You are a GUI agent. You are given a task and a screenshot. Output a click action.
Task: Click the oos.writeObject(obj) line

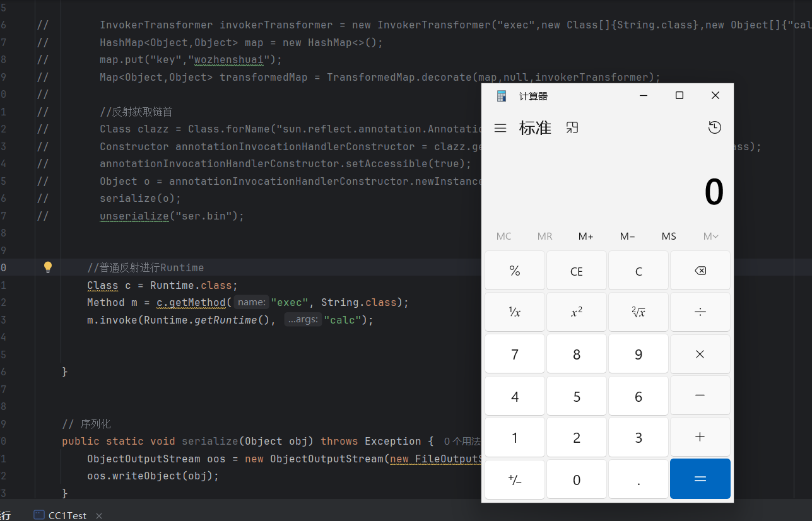pyautogui.click(x=153, y=476)
